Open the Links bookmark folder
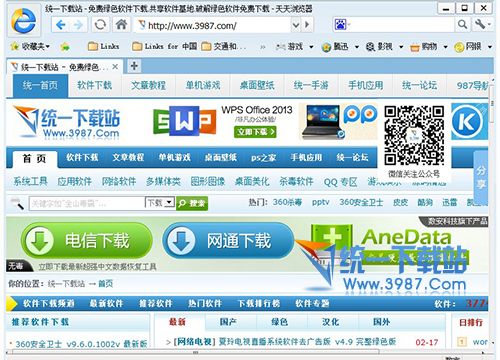Viewport: 500px width, 360px height. click(x=104, y=46)
